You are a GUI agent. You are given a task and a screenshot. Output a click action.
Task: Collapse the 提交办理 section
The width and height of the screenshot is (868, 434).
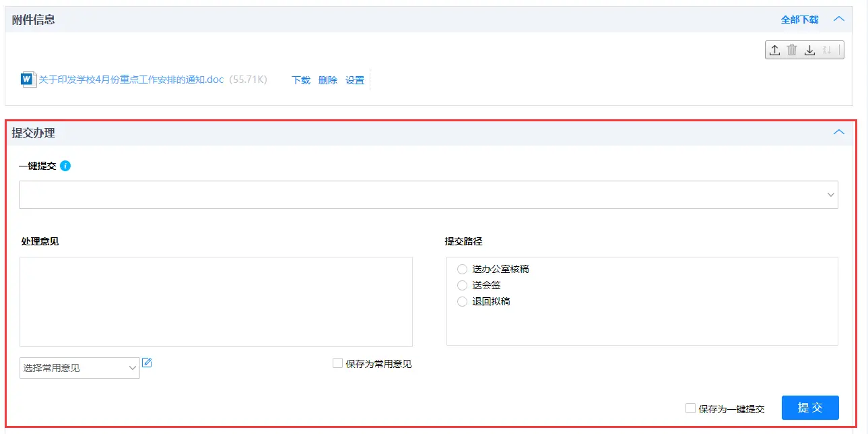click(839, 132)
